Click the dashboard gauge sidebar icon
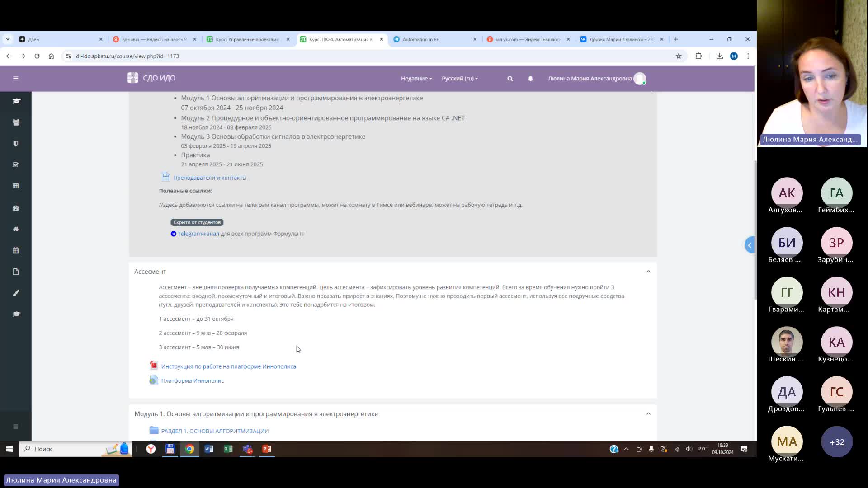Image resolution: width=868 pixels, height=488 pixels. click(16, 208)
